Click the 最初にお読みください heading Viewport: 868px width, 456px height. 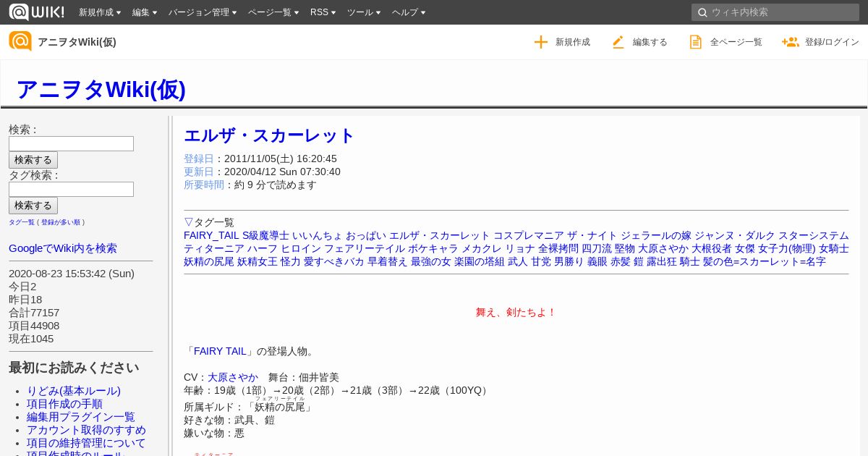[x=74, y=368]
